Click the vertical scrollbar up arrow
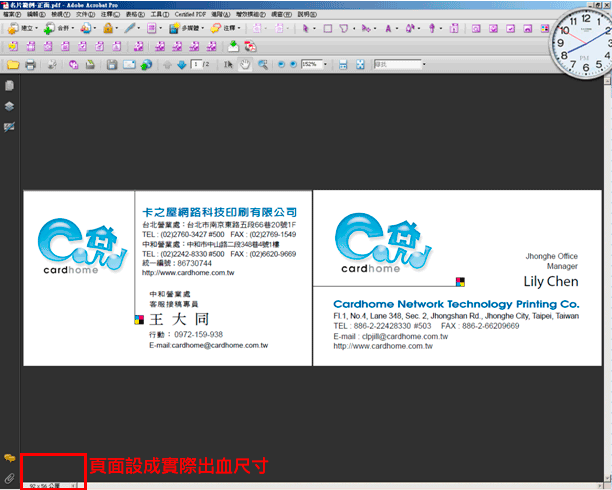 tap(607, 81)
